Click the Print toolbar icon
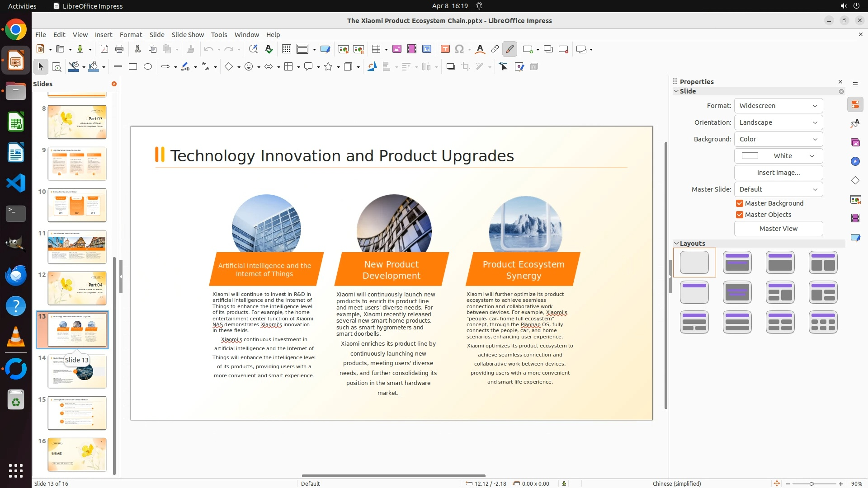This screenshot has width=868, height=488. pyautogui.click(x=119, y=49)
